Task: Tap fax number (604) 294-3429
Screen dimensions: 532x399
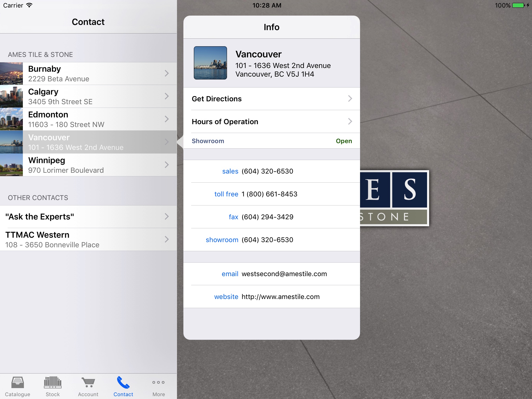Action: (x=267, y=217)
